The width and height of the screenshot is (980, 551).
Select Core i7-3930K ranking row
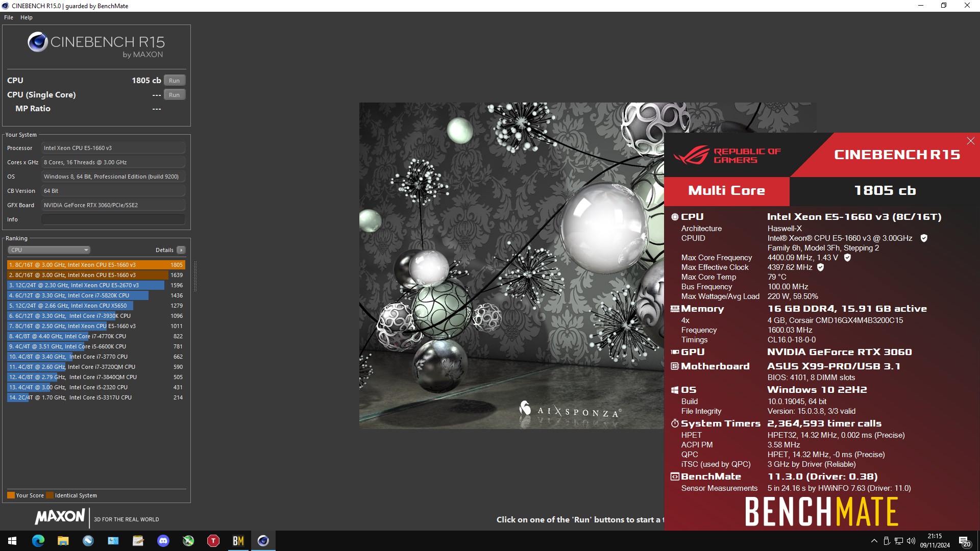[x=96, y=316]
